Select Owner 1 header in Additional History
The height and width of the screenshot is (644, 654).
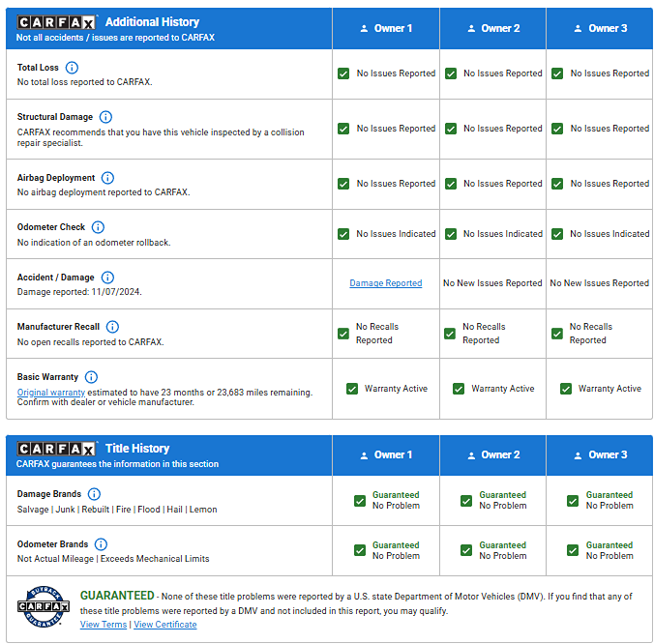point(385,28)
